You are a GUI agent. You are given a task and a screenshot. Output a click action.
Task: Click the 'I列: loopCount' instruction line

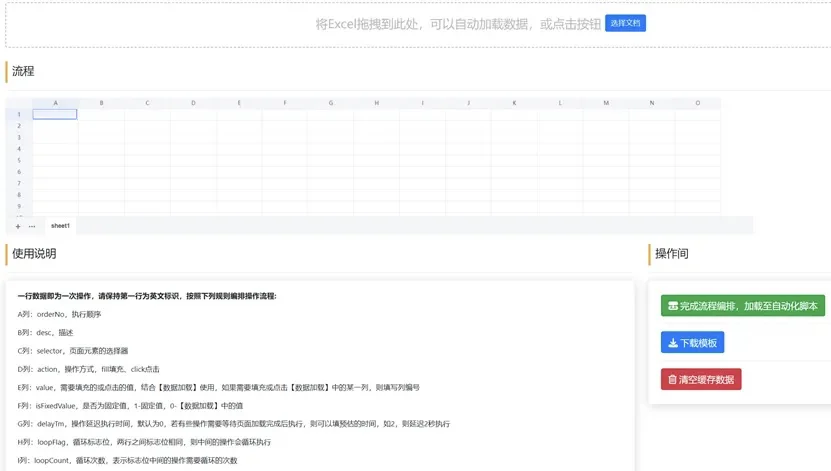click(127, 460)
